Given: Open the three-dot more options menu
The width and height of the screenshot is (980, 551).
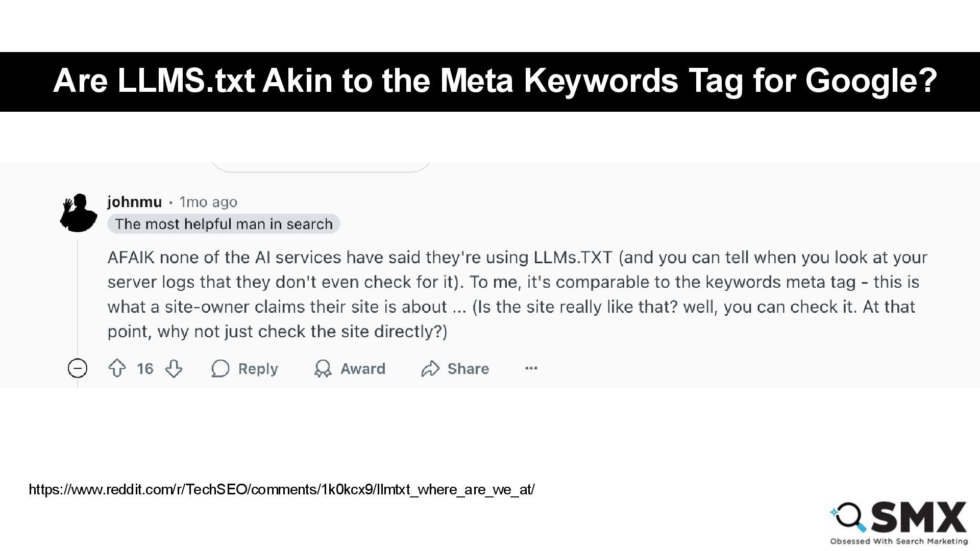Looking at the screenshot, I should (x=531, y=368).
